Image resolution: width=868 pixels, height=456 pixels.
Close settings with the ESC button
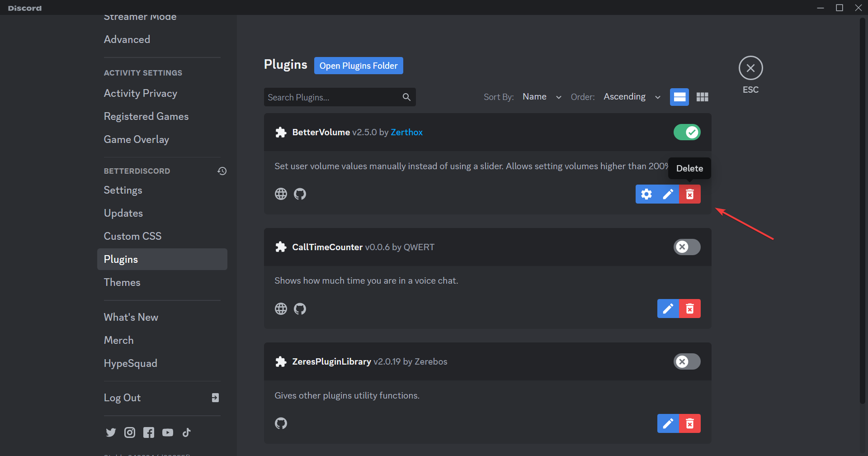click(x=751, y=68)
